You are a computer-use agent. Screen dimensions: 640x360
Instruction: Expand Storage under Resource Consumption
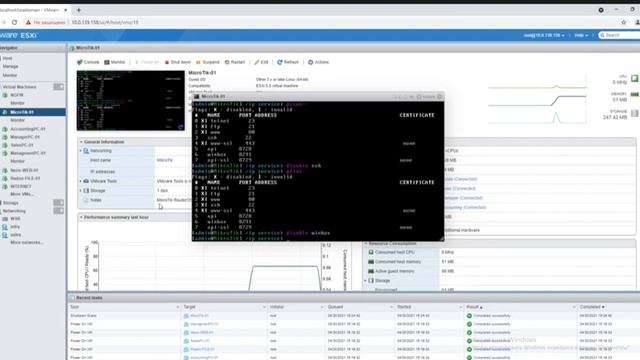tap(365, 281)
